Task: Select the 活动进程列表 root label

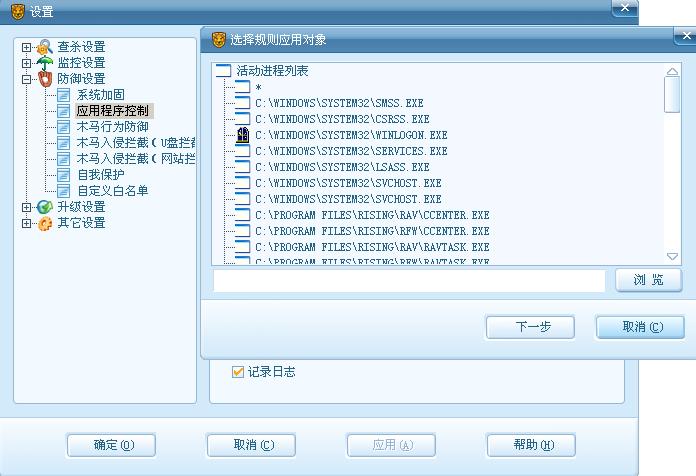Action: pos(272,71)
